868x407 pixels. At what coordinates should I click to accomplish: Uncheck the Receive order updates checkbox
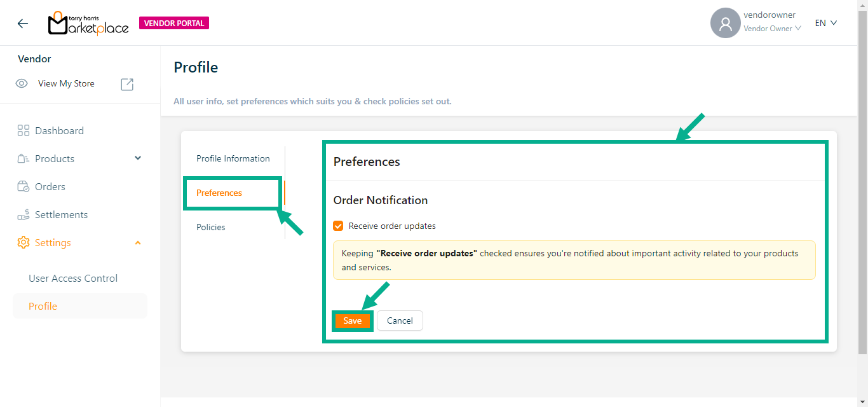[x=339, y=226]
